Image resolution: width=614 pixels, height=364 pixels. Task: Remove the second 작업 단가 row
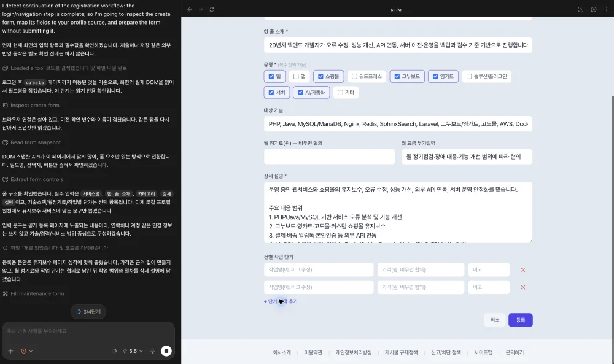[x=523, y=287]
